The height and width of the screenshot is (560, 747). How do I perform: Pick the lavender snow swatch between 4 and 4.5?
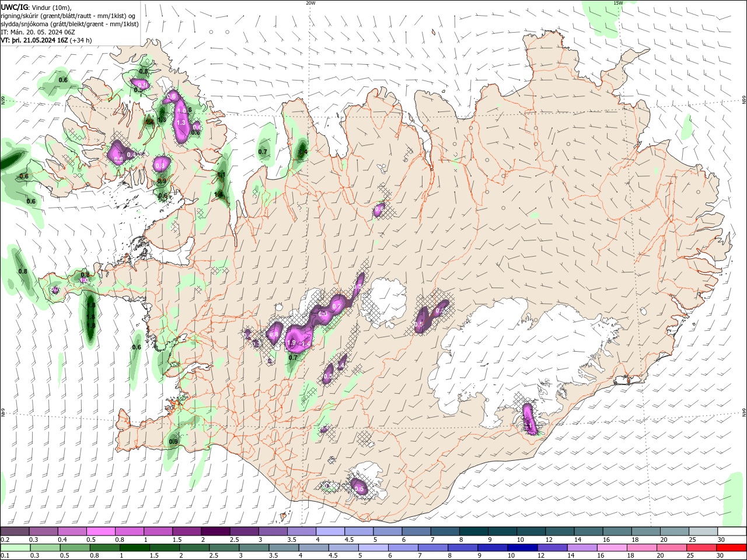click(329, 531)
